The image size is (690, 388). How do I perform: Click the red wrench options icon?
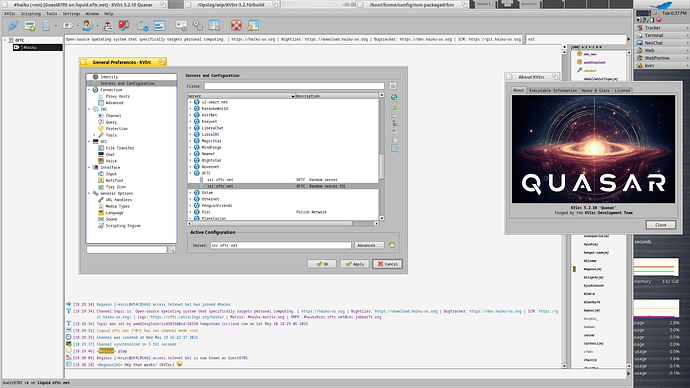(x=124, y=26)
